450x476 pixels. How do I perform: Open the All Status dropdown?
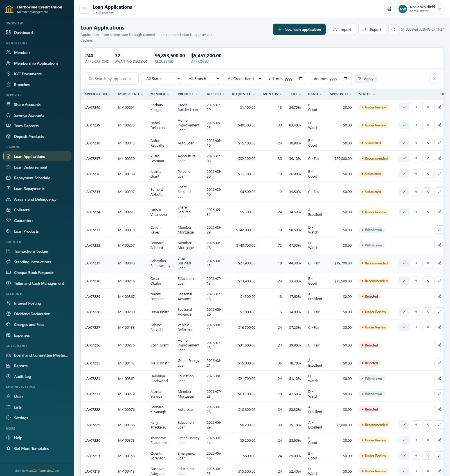click(161, 79)
